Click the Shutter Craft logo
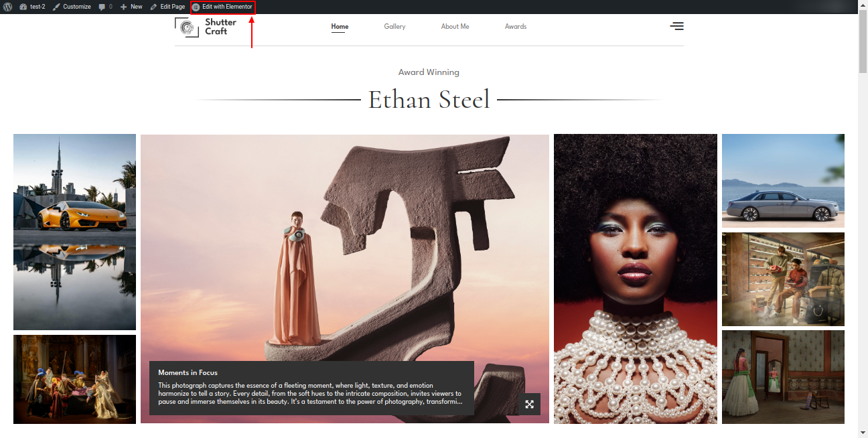 click(206, 27)
